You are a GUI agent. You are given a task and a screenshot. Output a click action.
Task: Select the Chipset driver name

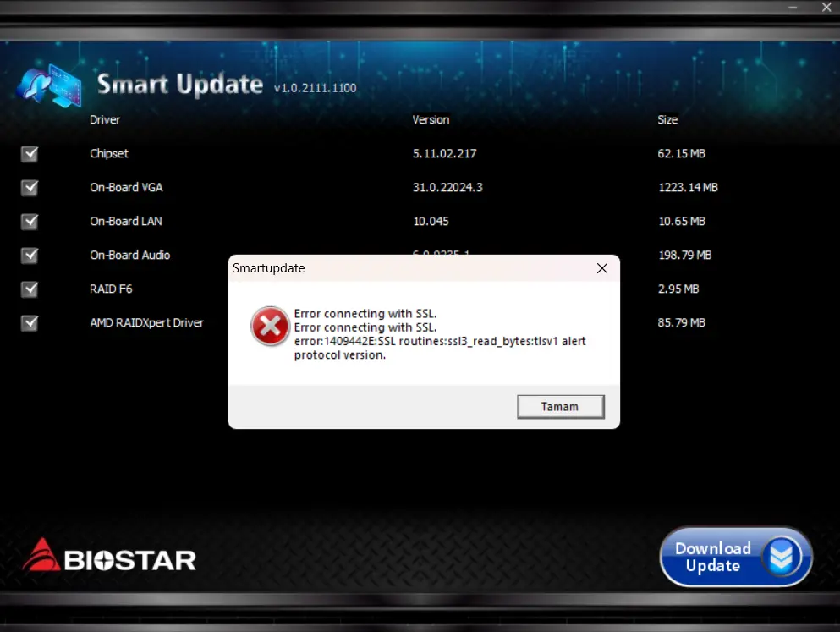click(x=109, y=154)
